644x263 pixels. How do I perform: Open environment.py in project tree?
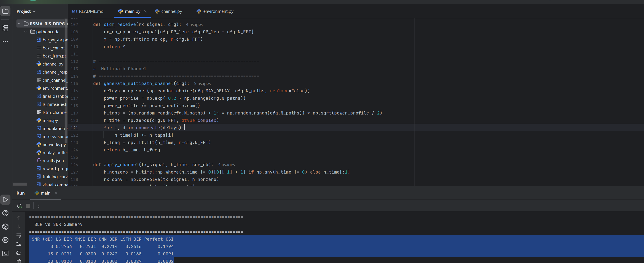(x=52, y=88)
